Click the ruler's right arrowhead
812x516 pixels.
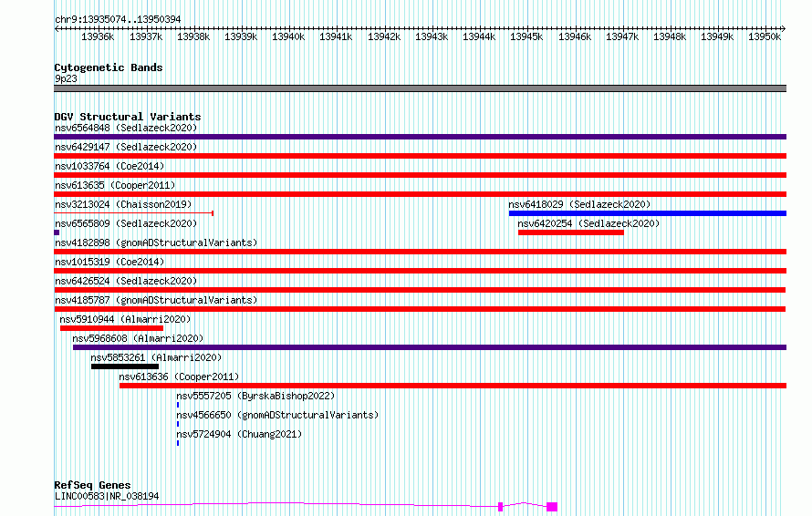point(784,29)
